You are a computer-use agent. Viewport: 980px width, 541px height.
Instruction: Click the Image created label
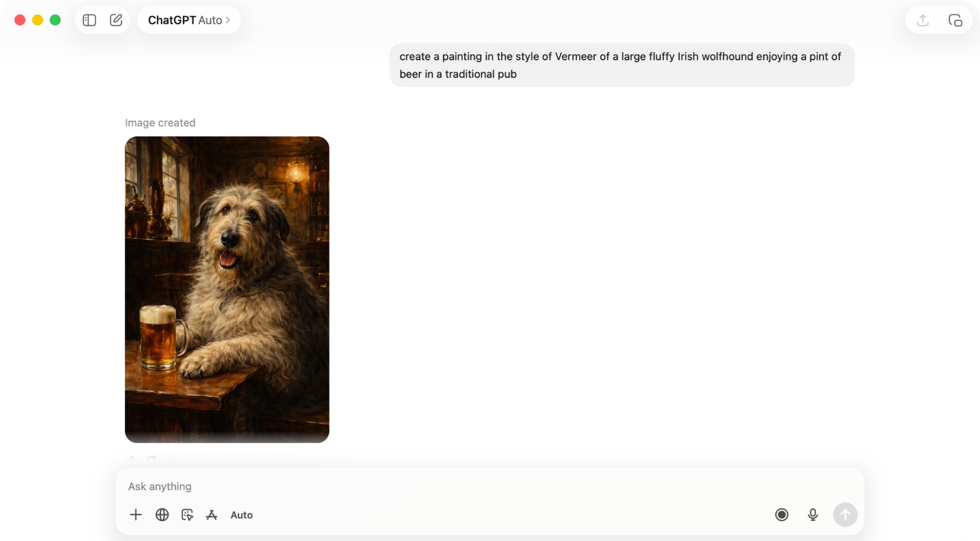[x=160, y=123]
